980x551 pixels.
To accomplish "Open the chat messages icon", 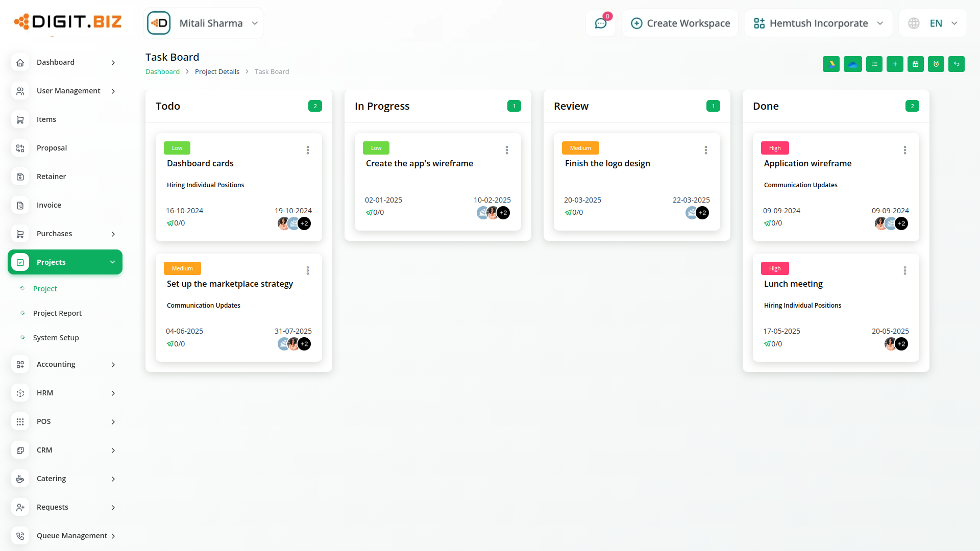I will pyautogui.click(x=601, y=23).
